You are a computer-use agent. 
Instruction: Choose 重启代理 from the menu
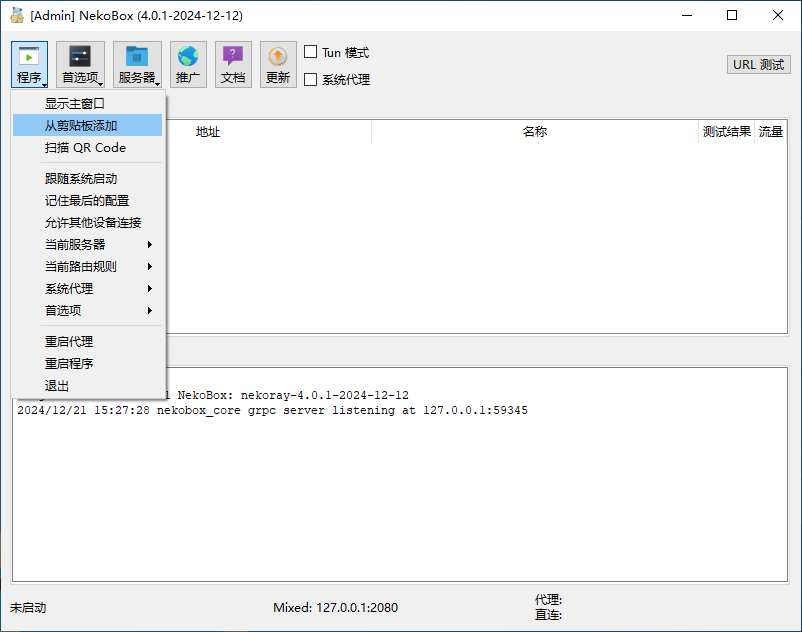point(87,342)
